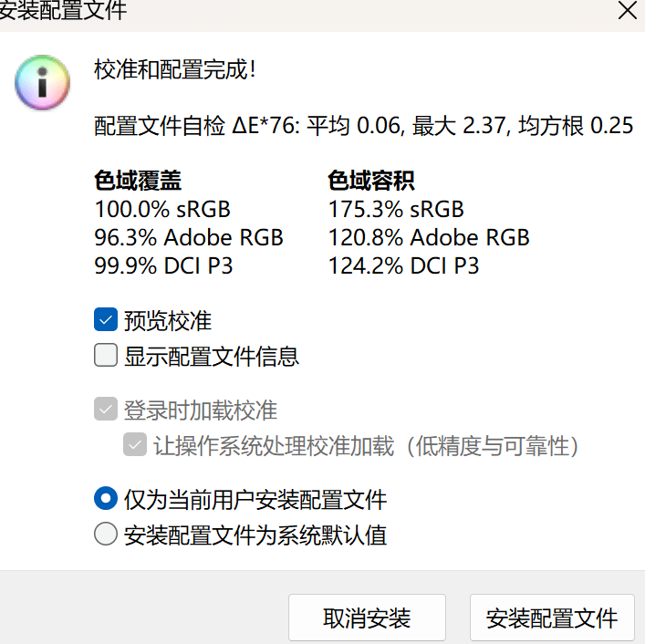Image resolution: width=645 pixels, height=644 pixels.
Task: Click the 安装配置文件 window title text
Action: pos(64,11)
